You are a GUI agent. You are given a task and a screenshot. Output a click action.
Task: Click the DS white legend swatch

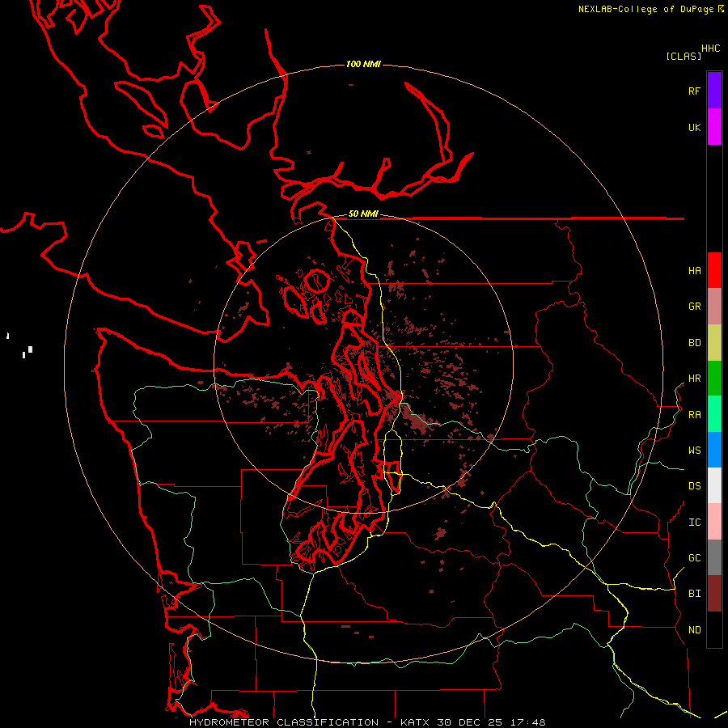[x=714, y=485]
